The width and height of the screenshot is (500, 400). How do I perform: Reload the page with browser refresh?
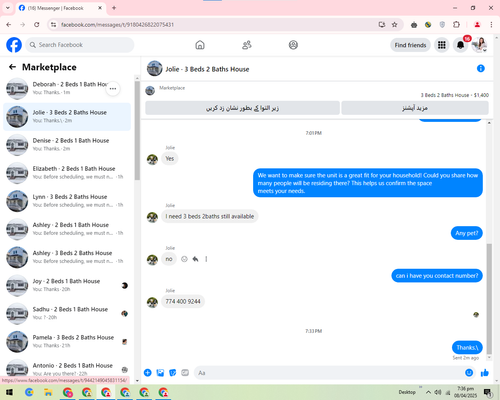(x=37, y=24)
